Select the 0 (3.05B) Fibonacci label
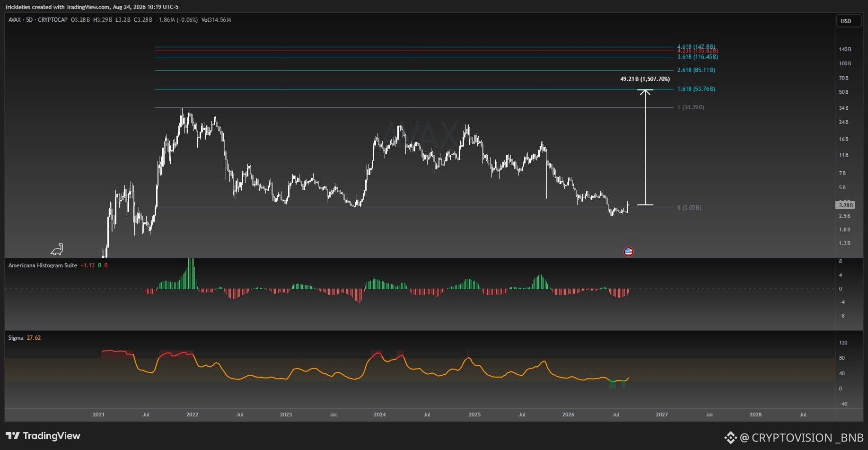Image resolution: width=868 pixels, height=450 pixels. click(689, 208)
